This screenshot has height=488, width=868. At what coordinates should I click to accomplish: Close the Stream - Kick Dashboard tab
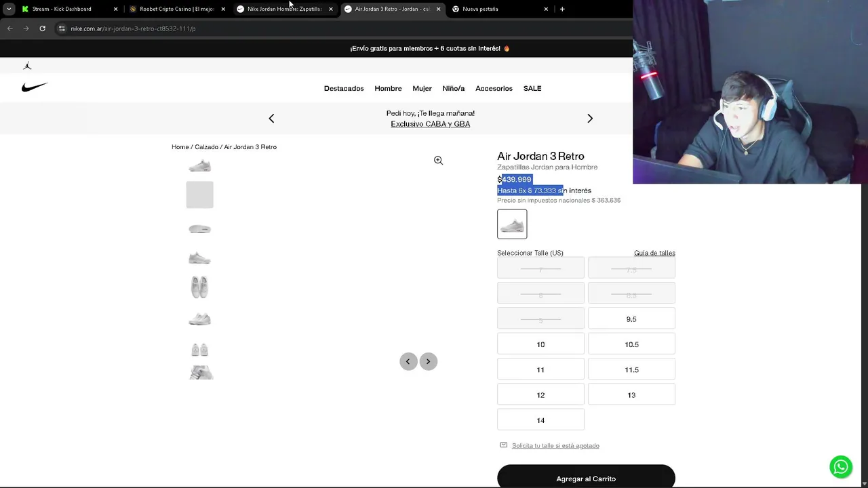(x=115, y=9)
